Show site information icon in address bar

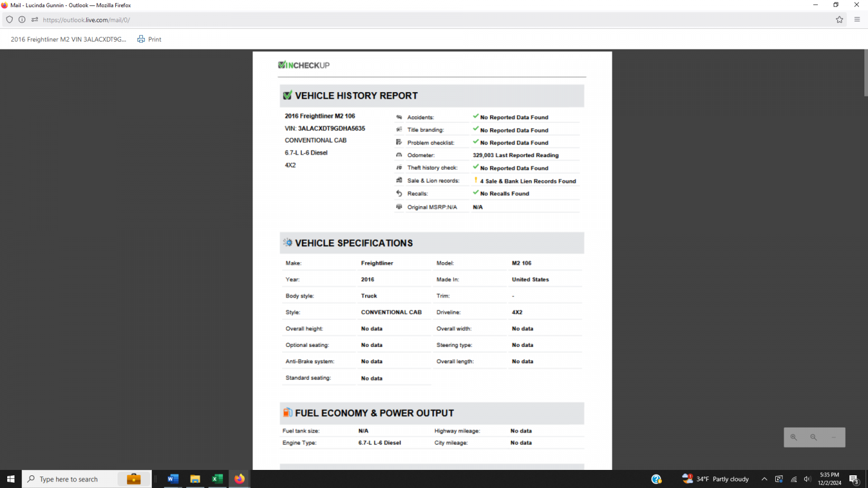pos(22,20)
